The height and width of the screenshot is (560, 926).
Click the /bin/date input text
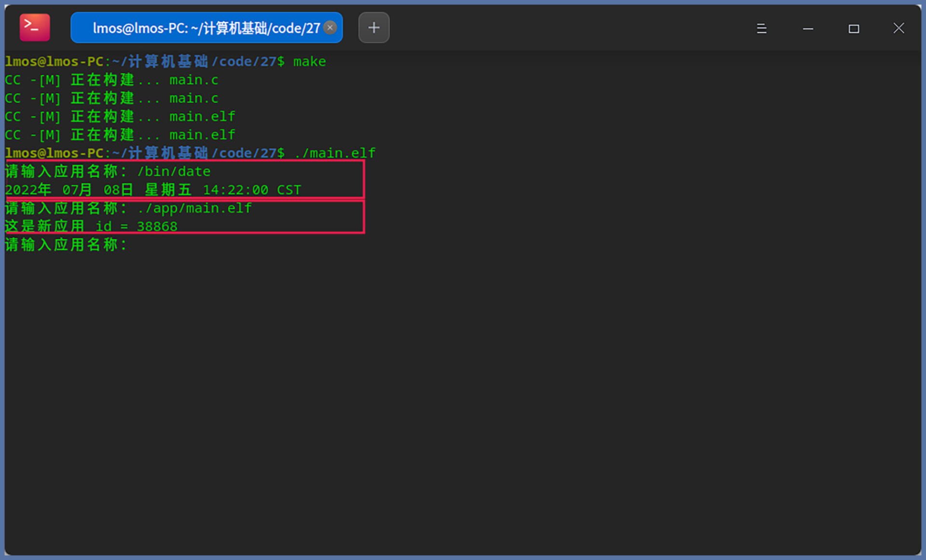tap(174, 172)
